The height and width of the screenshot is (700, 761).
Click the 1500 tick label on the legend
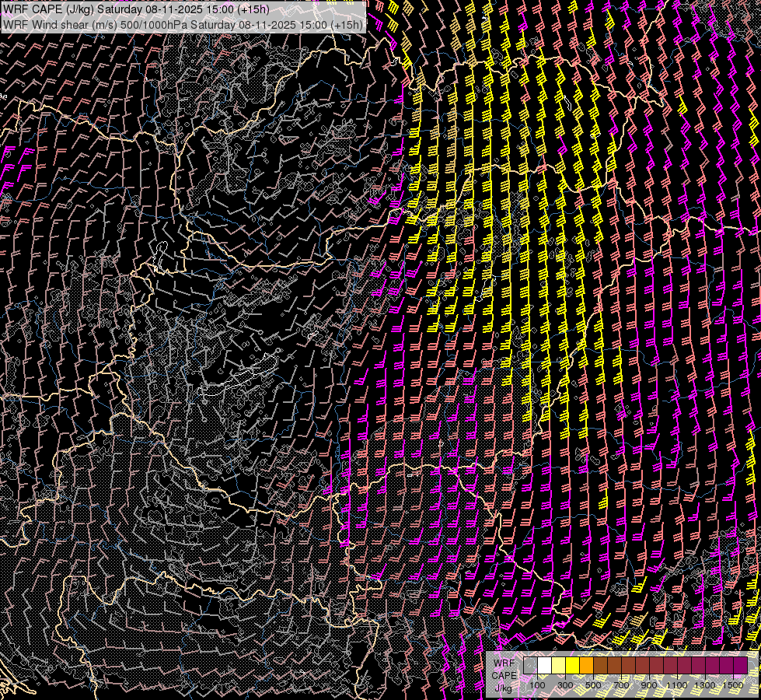click(x=732, y=685)
